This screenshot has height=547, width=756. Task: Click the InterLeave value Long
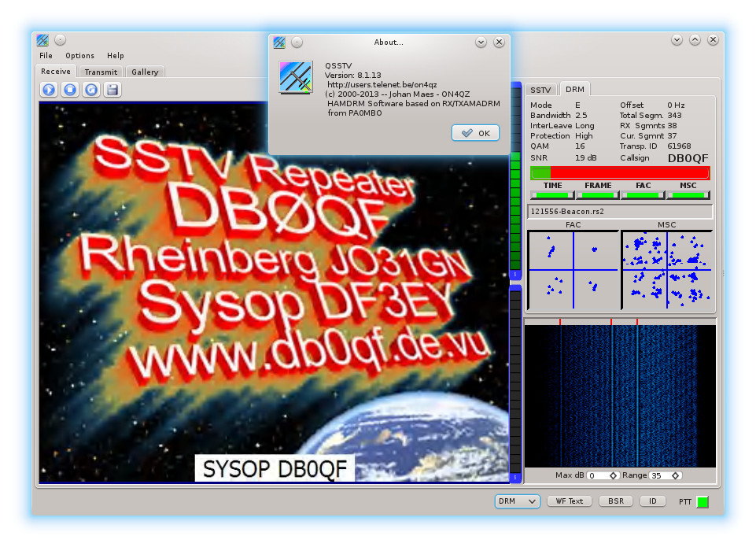click(x=585, y=125)
